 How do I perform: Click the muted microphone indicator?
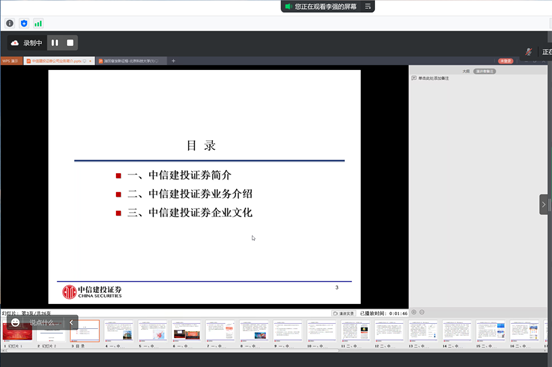point(528,52)
